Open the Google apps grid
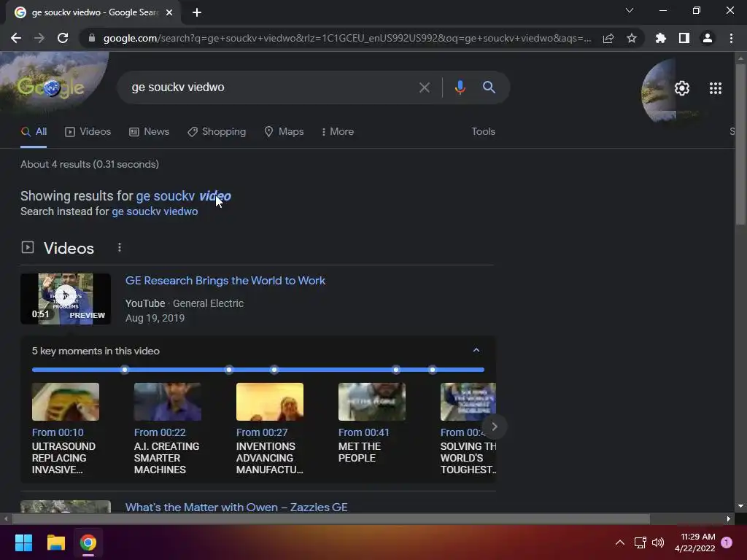 (715, 88)
